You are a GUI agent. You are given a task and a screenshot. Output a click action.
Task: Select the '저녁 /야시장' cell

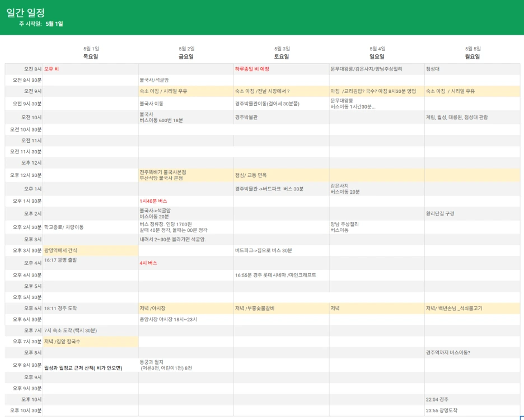pos(186,309)
